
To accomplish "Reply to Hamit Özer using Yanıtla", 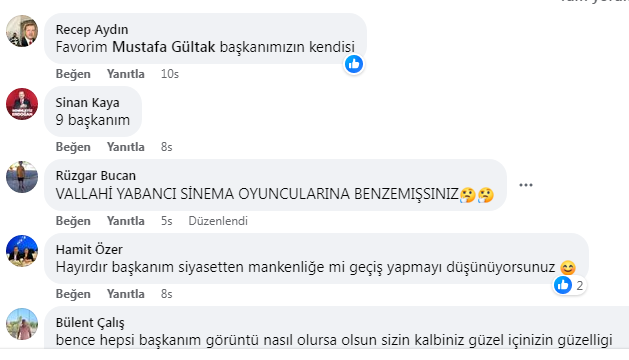I will click(x=126, y=294).
